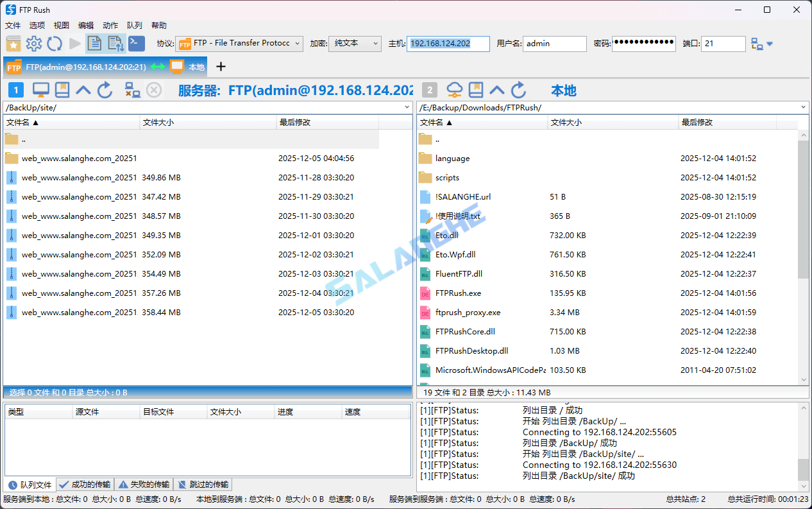Switch to the 失败的传输 failed transfers tab
This screenshot has height=509, width=812.
(x=144, y=485)
